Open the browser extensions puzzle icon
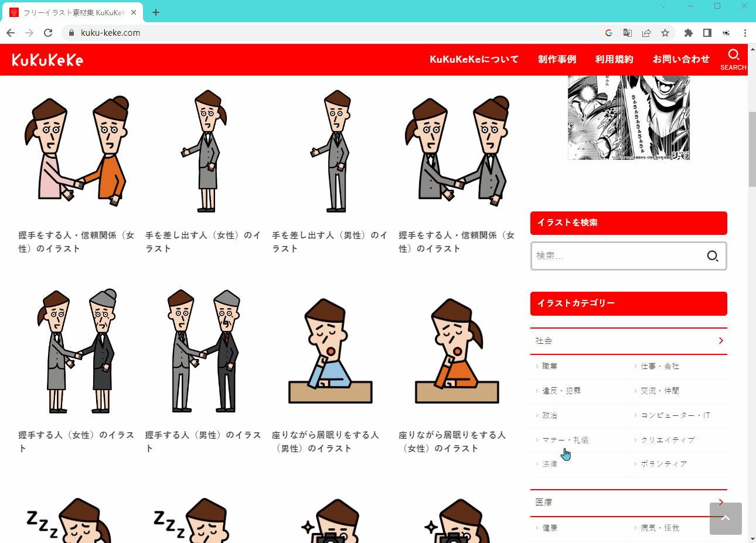 click(689, 33)
